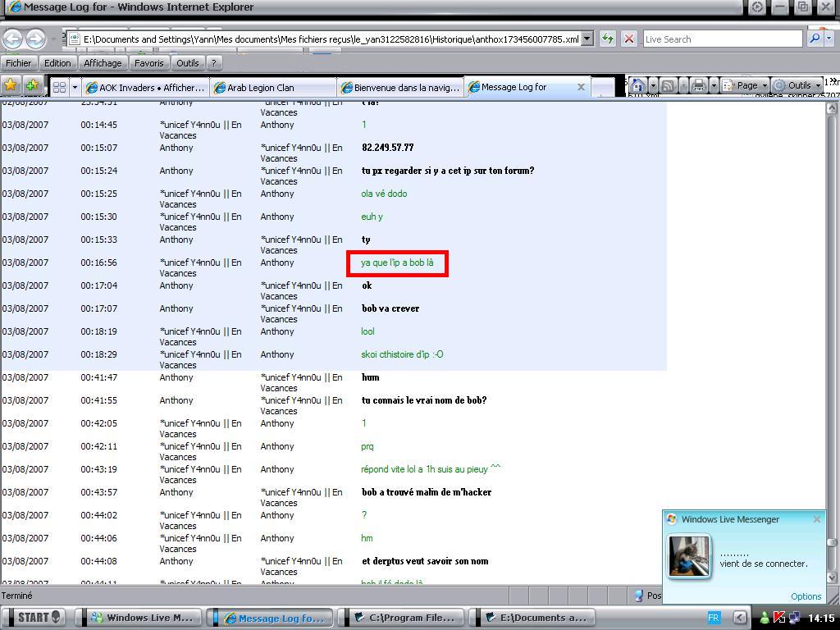
Task: Switch to AOK Invaders tab
Action: (x=145, y=87)
